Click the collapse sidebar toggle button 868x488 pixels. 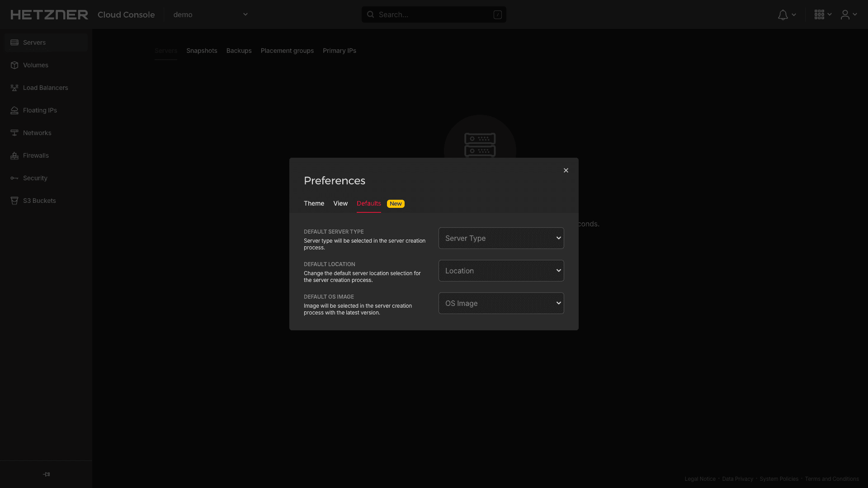[x=46, y=474]
